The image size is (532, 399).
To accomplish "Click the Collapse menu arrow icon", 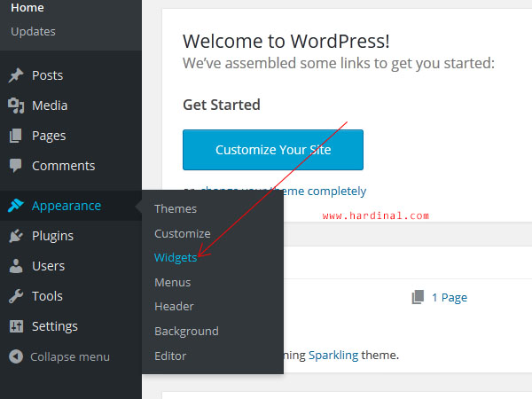I will pos(16,356).
